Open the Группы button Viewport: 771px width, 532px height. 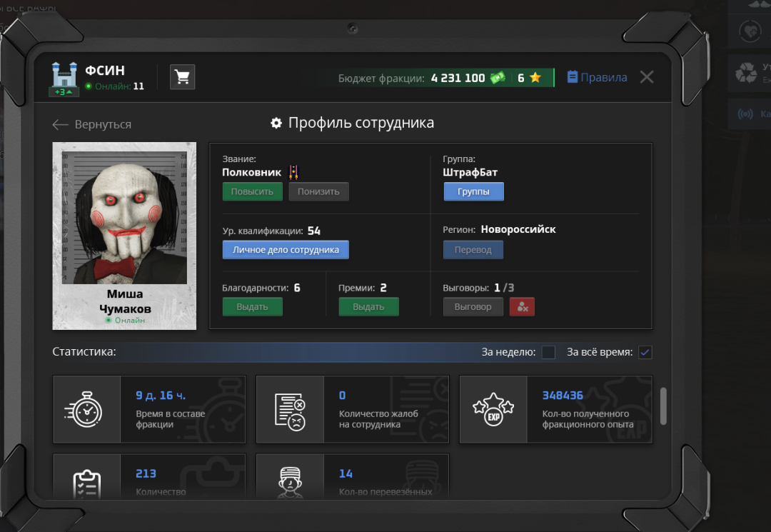[x=473, y=192]
